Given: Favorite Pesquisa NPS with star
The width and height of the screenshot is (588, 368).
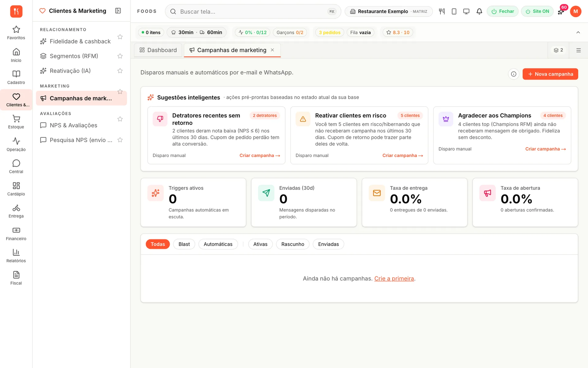Looking at the screenshot, I should [x=120, y=140].
